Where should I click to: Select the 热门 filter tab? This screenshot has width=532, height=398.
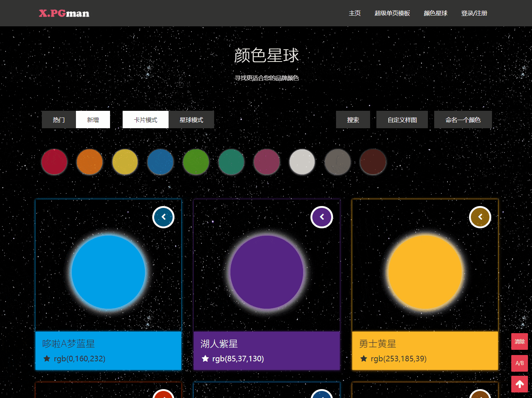coord(59,119)
